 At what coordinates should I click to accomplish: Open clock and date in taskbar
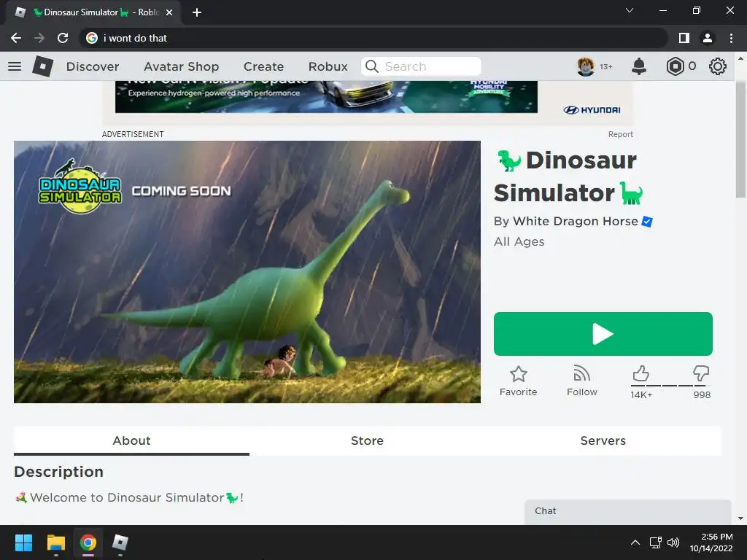pyautogui.click(x=712, y=542)
